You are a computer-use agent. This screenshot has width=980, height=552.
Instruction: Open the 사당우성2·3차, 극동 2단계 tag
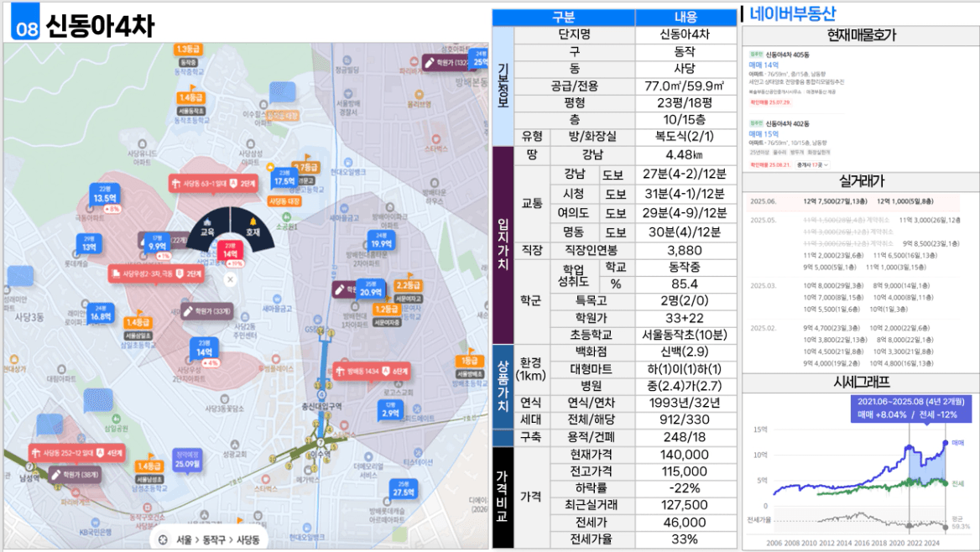[155, 273]
